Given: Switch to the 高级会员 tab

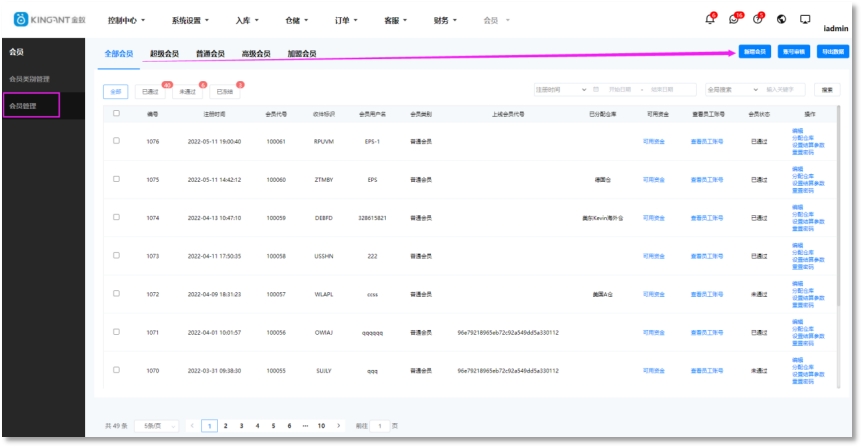Looking at the screenshot, I should (256, 54).
